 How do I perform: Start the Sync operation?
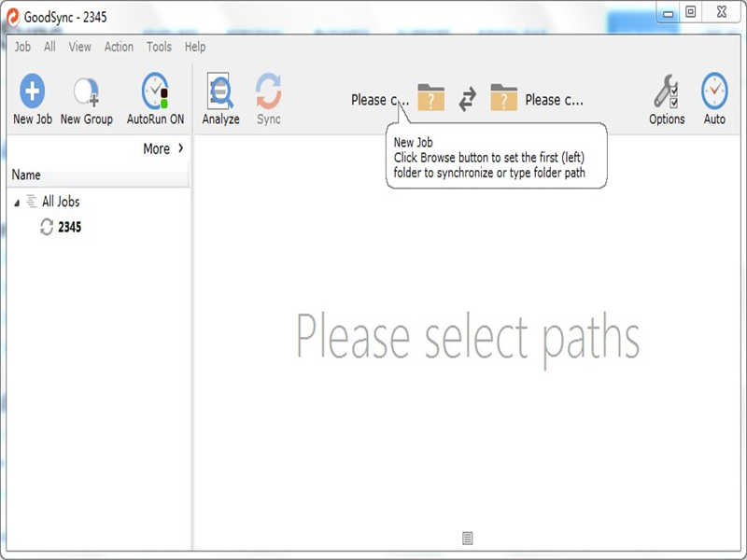click(268, 99)
